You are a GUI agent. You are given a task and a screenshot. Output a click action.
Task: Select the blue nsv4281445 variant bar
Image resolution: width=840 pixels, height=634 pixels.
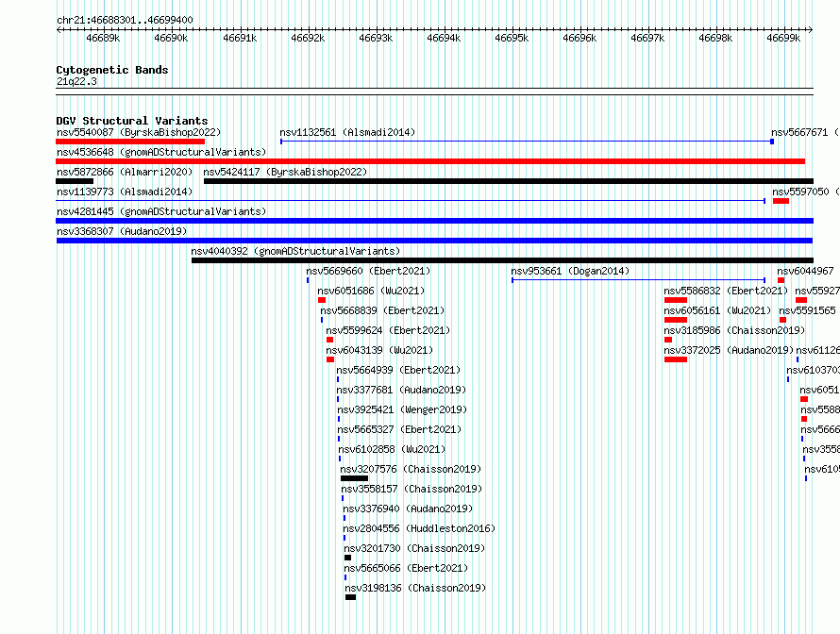[434, 221]
